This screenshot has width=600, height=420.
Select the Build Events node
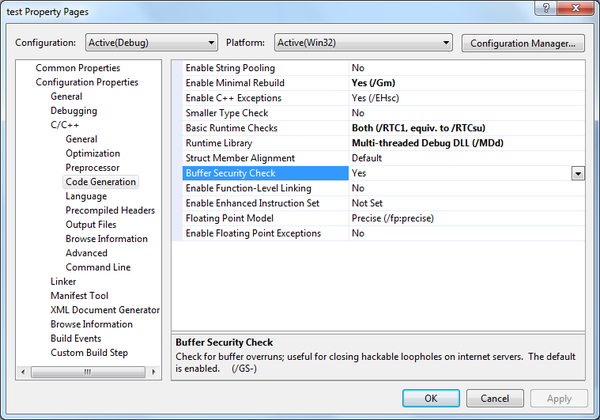(76, 339)
